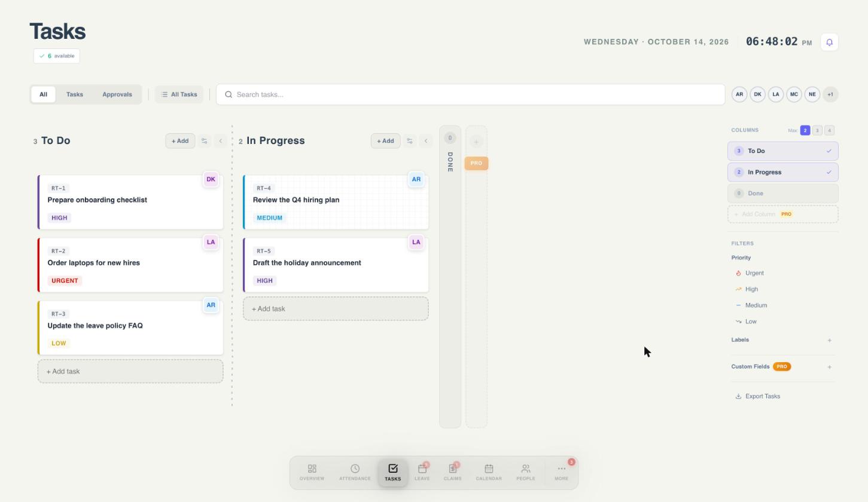This screenshot has height=502, width=868.
Task: Filter tasks by NE avatar
Action: [x=812, y=94]
